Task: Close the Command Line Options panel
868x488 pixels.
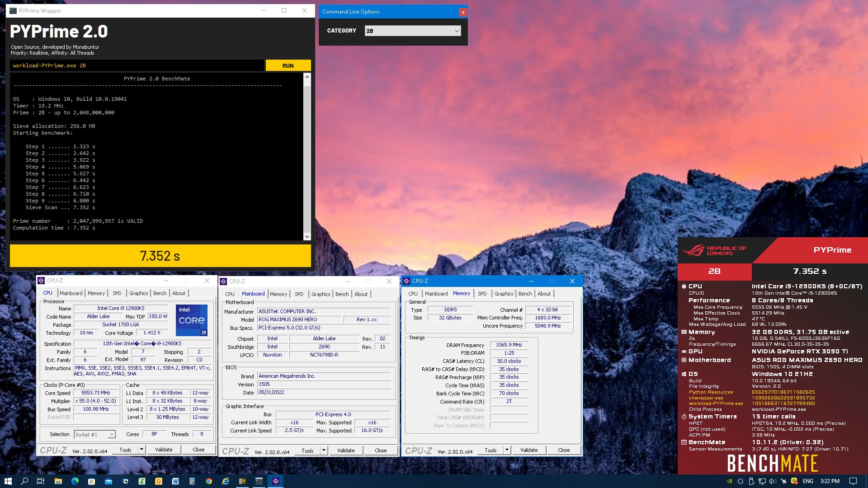Action: tap(462, 12)
